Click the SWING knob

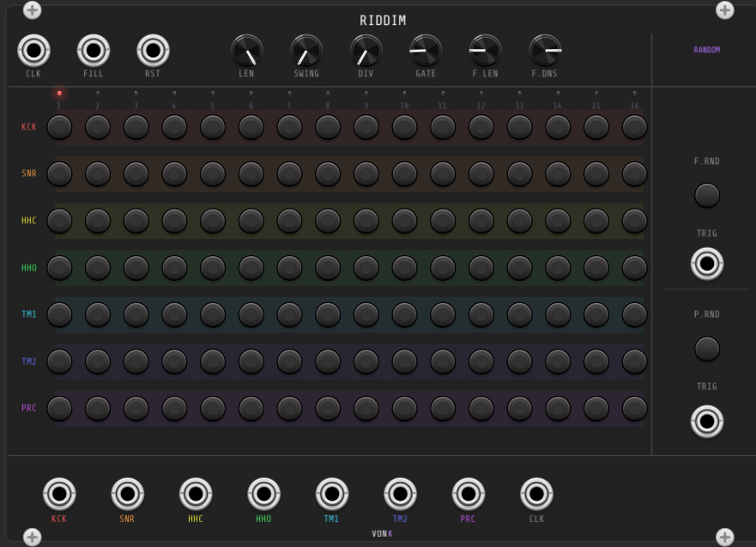306,51
